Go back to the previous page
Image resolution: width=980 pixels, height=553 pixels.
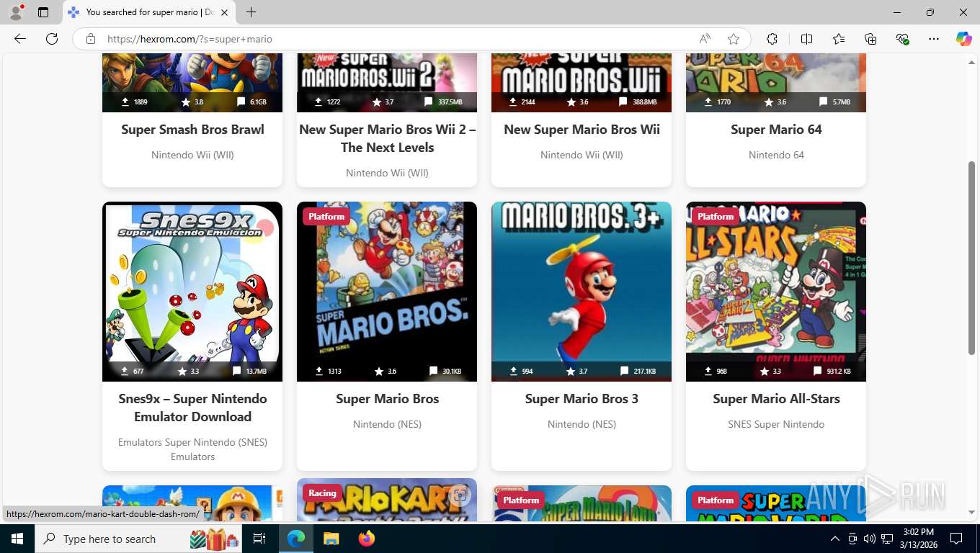pyautogui.click(x=20, y=39)
